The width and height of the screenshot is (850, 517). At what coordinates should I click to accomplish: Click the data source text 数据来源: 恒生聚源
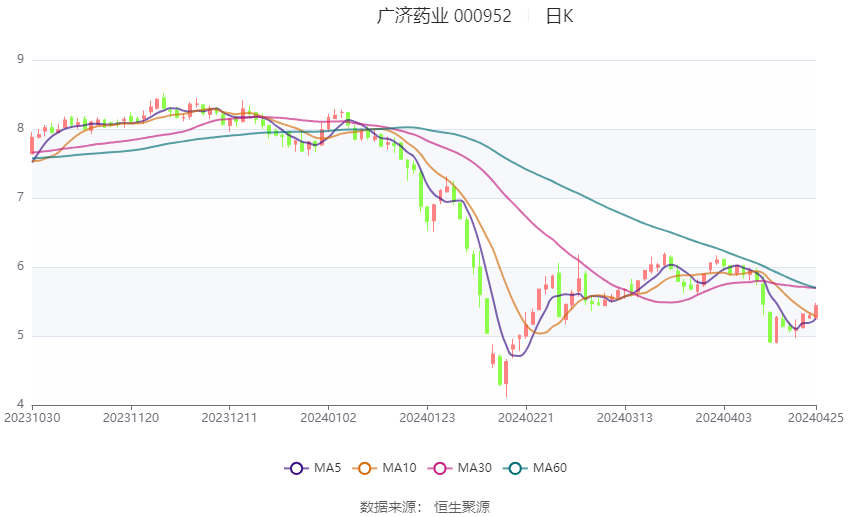(x=425, y=507)
